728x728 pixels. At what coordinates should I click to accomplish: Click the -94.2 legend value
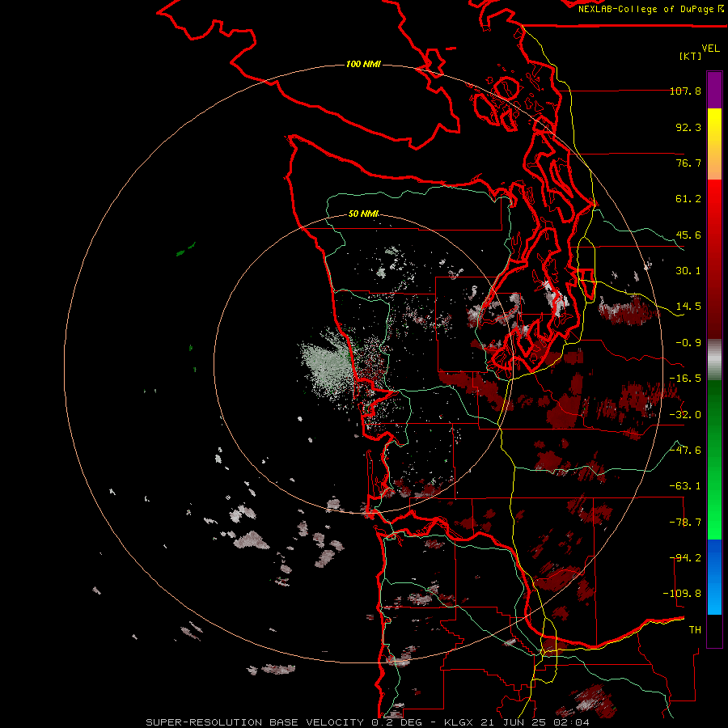685,558
